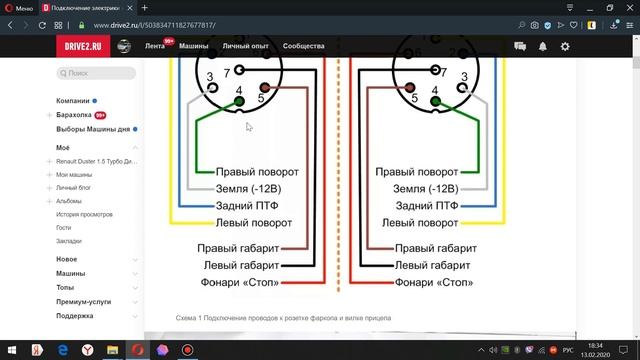
Task: View site security padlock info
Action: [x=82, y=25]
